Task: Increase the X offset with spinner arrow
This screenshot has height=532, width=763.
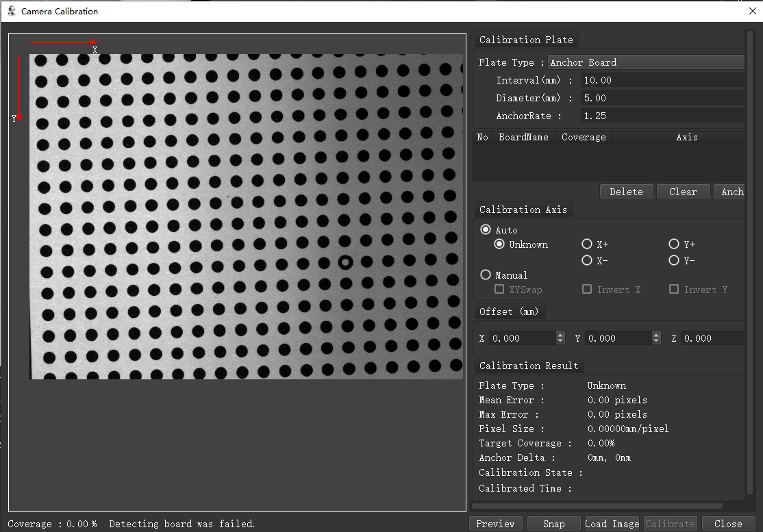Action: click(x=561, y=335)
